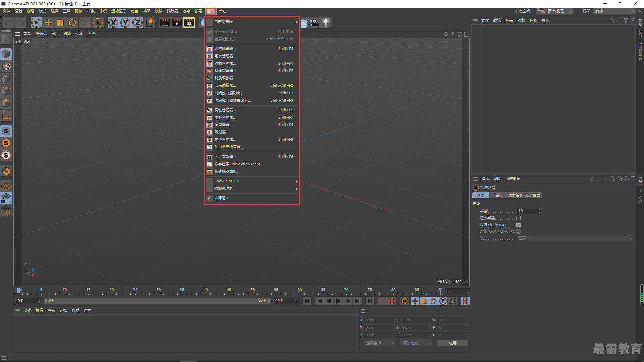Select checked document 未标题 1
The width and height of the screenshot is (644, 362).
pos(252,198)
